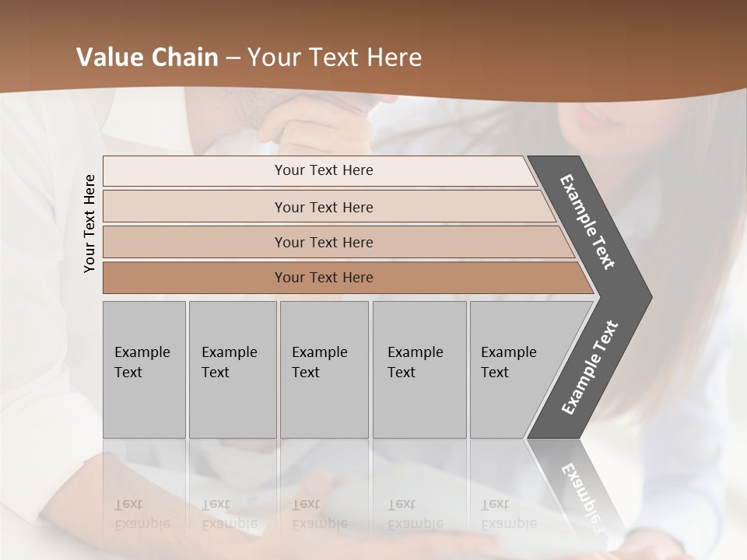Image resolution: width=747 pixels, height=560 pixels.
Task: Select the darkest brown 'Your Text Here' bar
Action: point(323,278)
